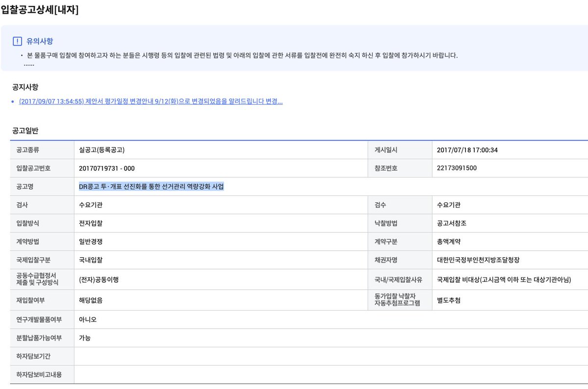Click the 계약방법 value 일반경쟁
Viewport: 588px width, 389px height.
click(x=91, y=242)
